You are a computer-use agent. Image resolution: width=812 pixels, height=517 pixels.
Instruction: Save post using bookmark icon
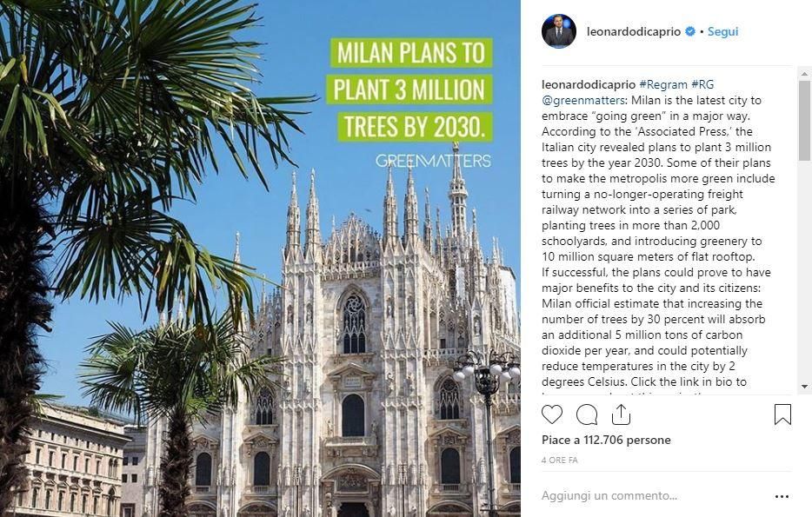(x=782, y=414)
